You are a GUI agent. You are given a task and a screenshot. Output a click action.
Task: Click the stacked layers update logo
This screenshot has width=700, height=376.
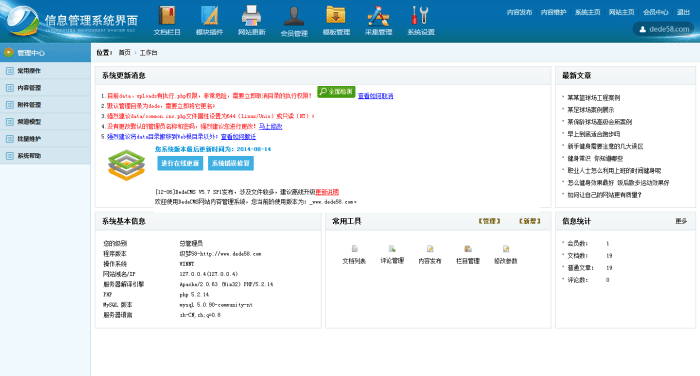127,165
